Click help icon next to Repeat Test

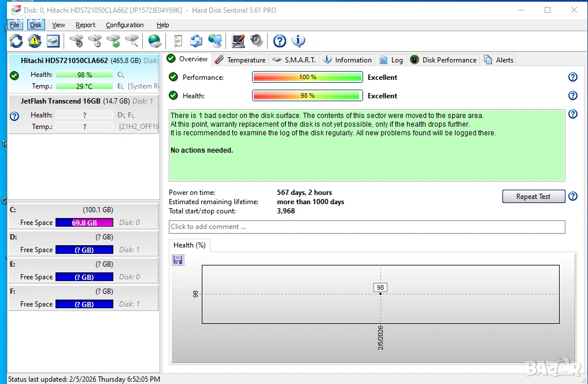[x=572, y=197]
